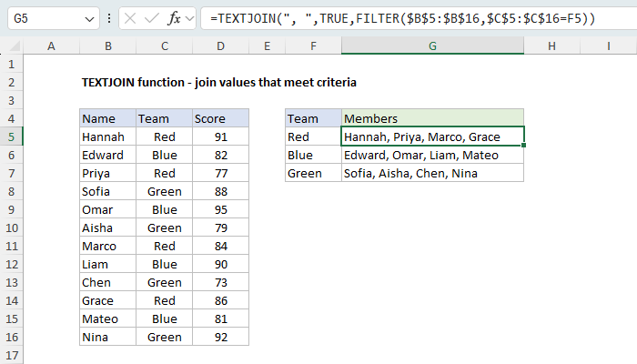Click score cell with value 91
The height and width of the screenshot is (364, 637).
(x=220, y=136)
